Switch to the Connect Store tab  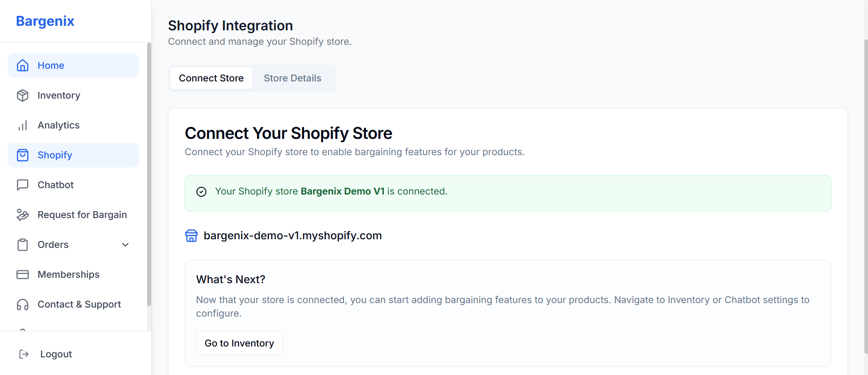211,78
